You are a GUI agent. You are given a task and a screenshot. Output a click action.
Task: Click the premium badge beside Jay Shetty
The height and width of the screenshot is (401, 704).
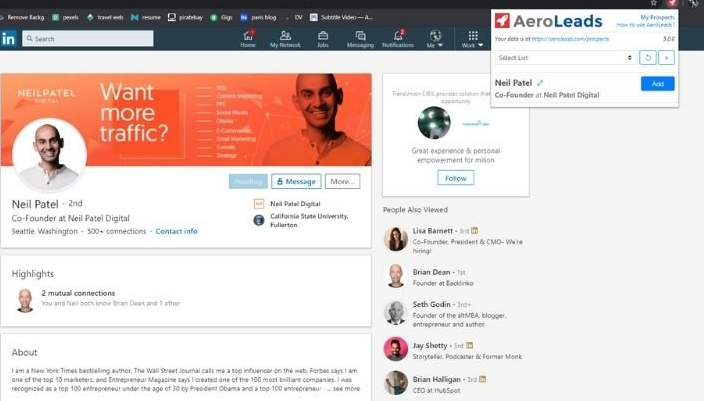click(469, 345)
